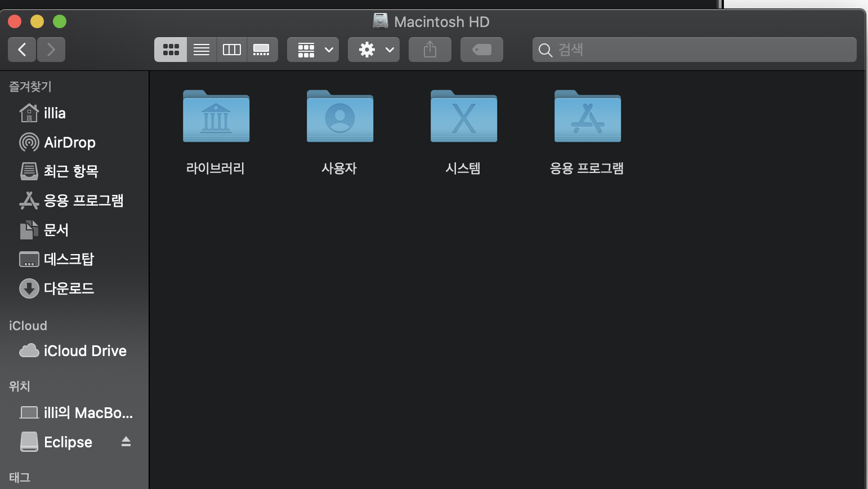Minimize the Finder window with yellow button
This screenshot has width=868, height=489.
click(x=37, y=21)
